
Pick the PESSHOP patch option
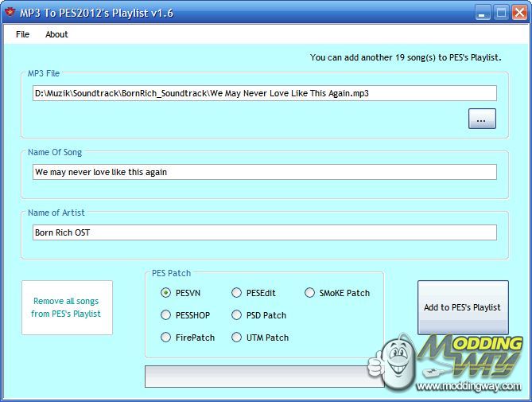tap(166, 315)
